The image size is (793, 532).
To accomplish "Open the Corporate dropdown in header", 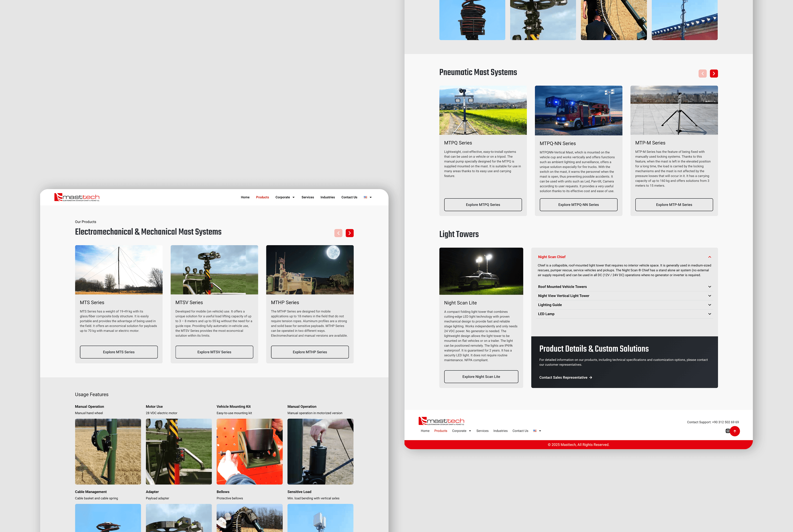I will pyautogui.click(x=285, y=197).
